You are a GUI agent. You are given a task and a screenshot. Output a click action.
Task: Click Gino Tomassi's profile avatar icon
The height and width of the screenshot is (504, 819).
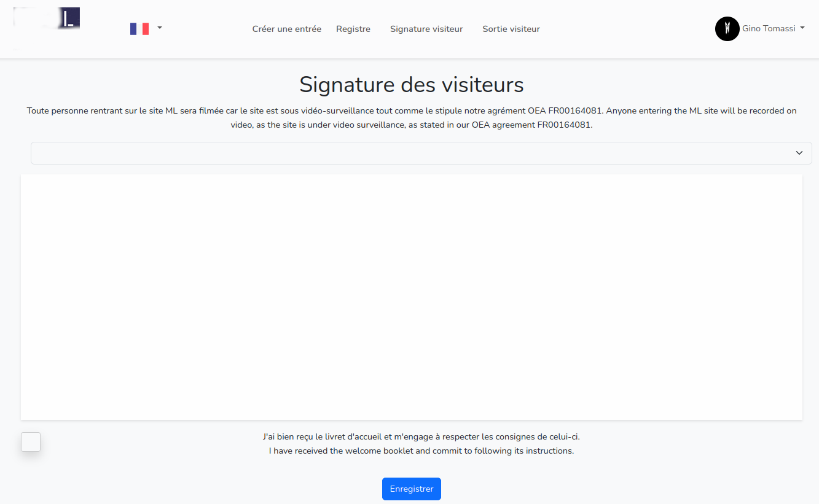727,29
